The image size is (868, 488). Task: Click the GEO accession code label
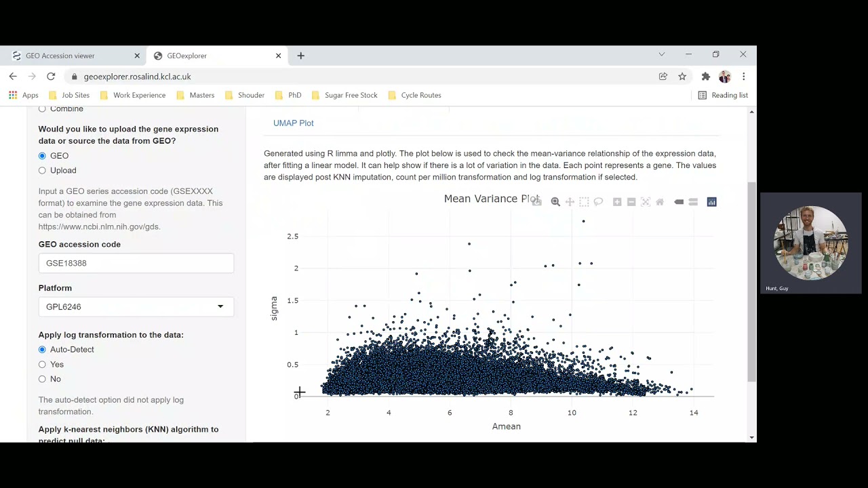coord(79,245)
